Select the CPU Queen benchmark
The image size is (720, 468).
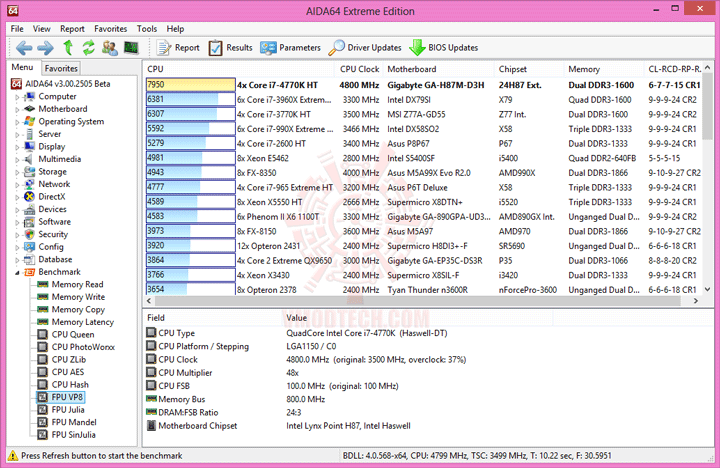[73, 334]
